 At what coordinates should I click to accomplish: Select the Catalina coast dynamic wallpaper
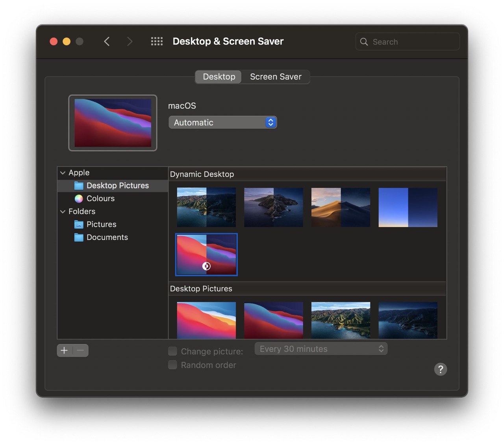pos(206,207)
